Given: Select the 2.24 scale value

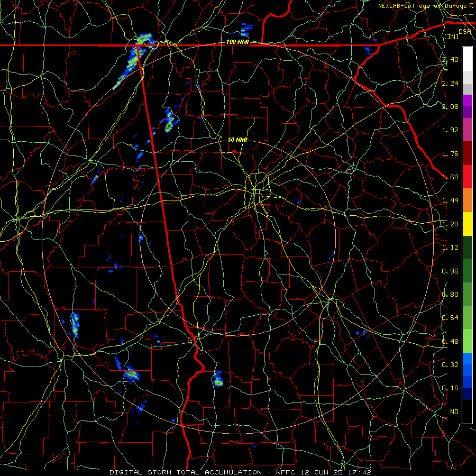Looking at the screenshot, I should coord(450,83).
